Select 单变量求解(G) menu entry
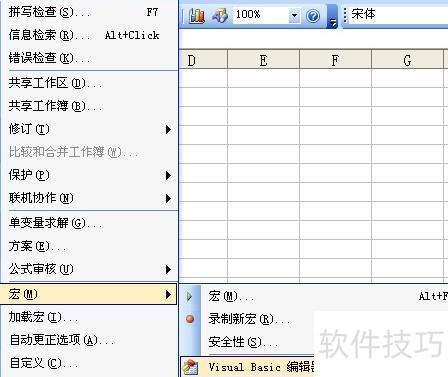 [x=89, y=223]
